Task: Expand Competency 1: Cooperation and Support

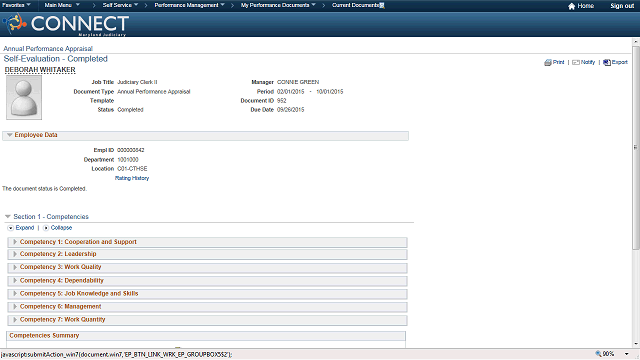Action: 15,242
